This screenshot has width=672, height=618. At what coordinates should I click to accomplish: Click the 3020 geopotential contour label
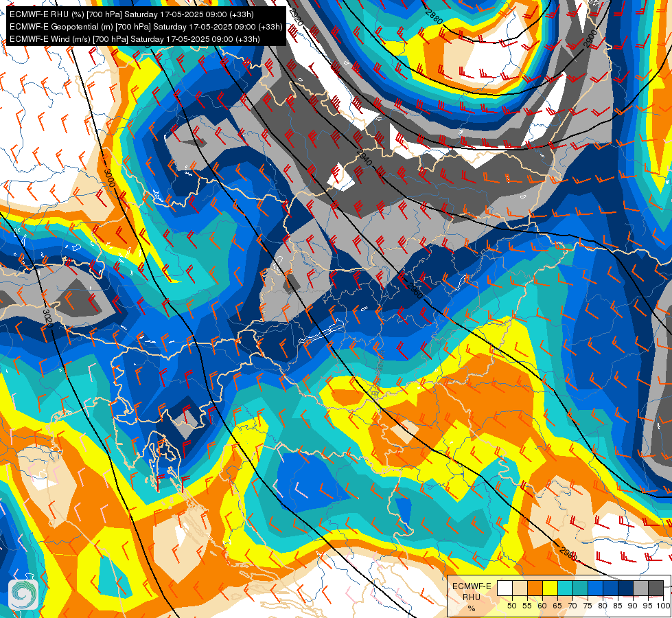[x=47, y=318]
